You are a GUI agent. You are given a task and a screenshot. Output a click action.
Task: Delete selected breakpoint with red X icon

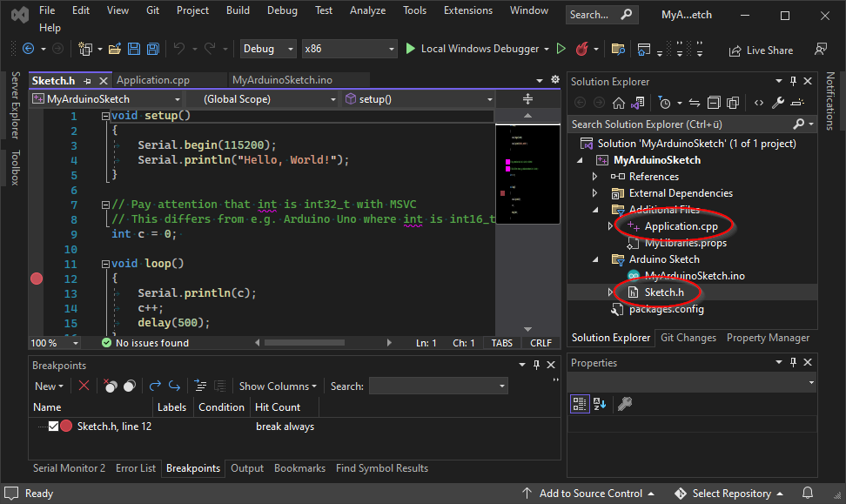point(84,386)
